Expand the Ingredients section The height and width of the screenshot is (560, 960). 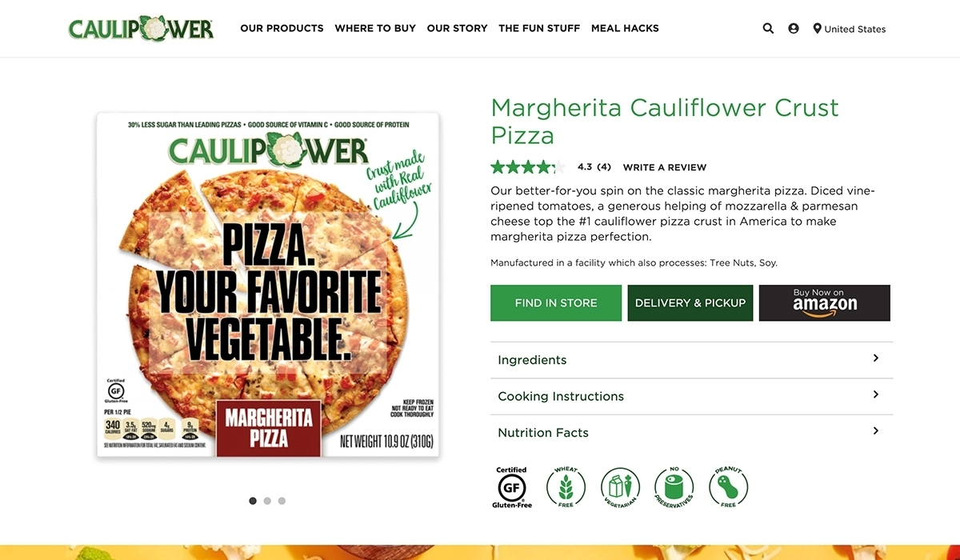(691, 360)
